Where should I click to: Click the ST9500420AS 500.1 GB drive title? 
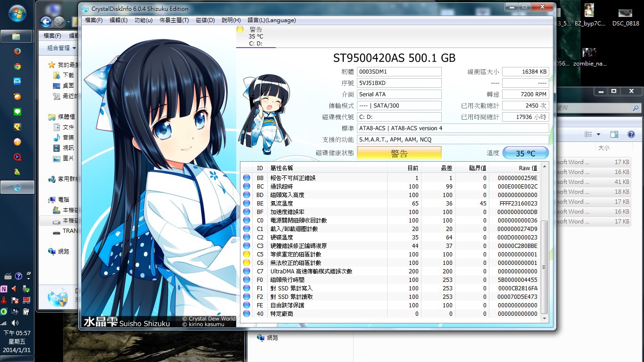(x=394, y=58)
